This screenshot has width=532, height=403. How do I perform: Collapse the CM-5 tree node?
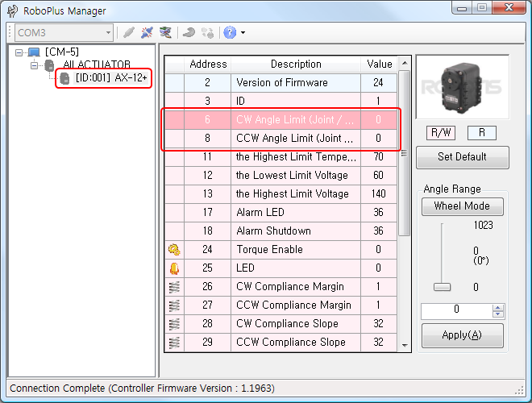click(x=19, y=52)
